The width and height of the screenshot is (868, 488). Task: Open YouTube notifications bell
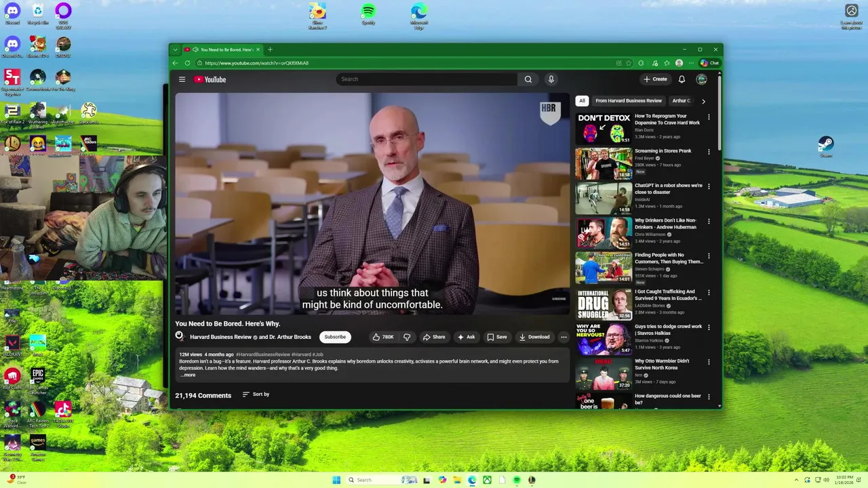point(682,79)
